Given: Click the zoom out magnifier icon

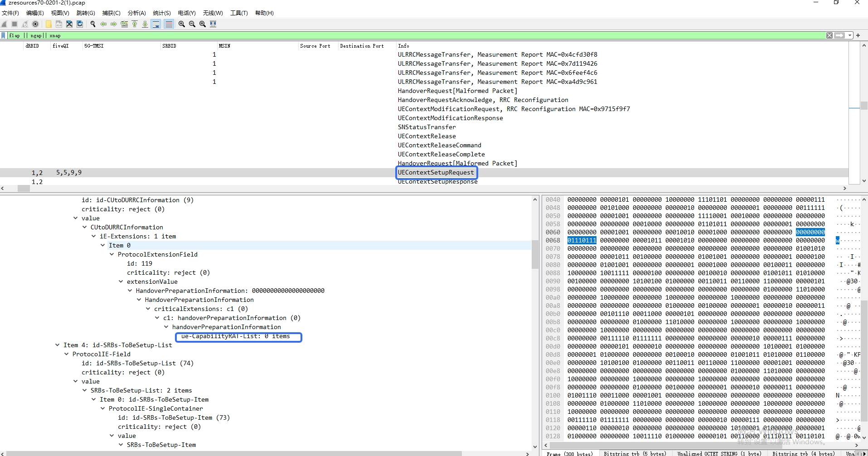Looking at the screenshot, I should (192, 24).
